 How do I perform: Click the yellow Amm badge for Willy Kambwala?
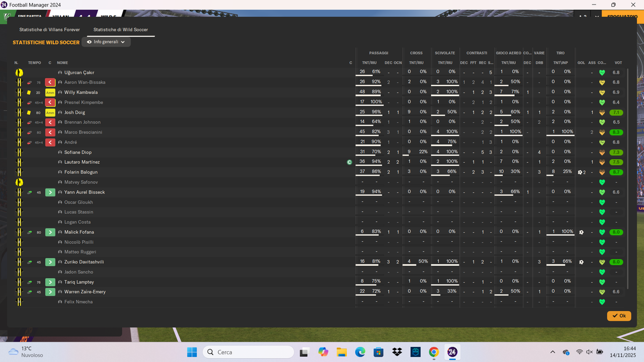coord(50,93)
